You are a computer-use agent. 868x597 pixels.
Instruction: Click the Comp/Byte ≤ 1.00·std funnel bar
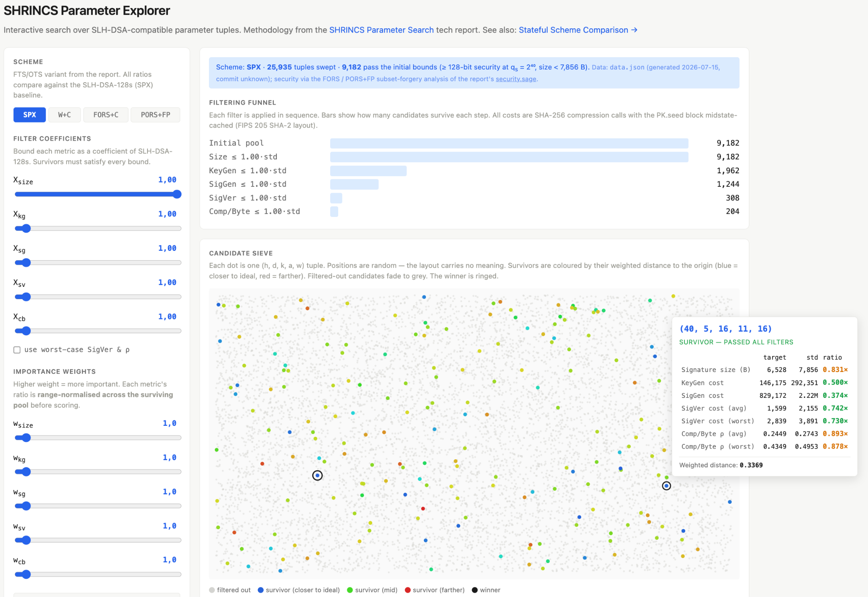[x=334, y=211]
